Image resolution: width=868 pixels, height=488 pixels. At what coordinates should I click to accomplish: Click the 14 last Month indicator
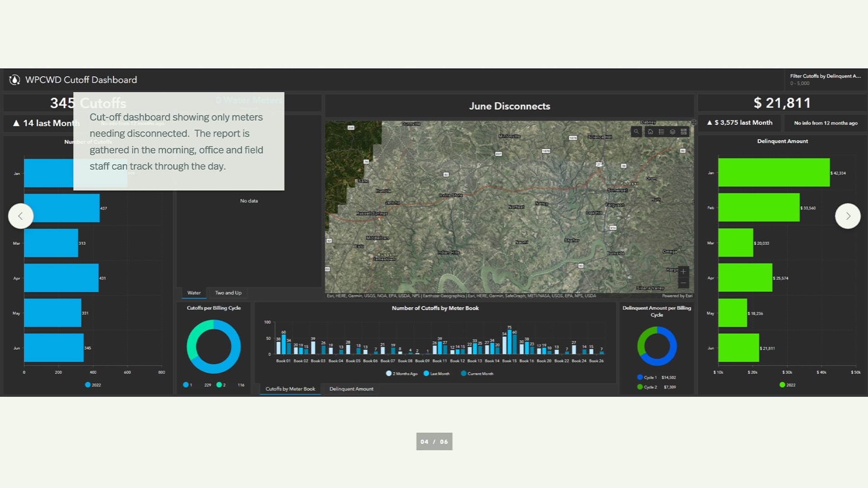point(45,123)
